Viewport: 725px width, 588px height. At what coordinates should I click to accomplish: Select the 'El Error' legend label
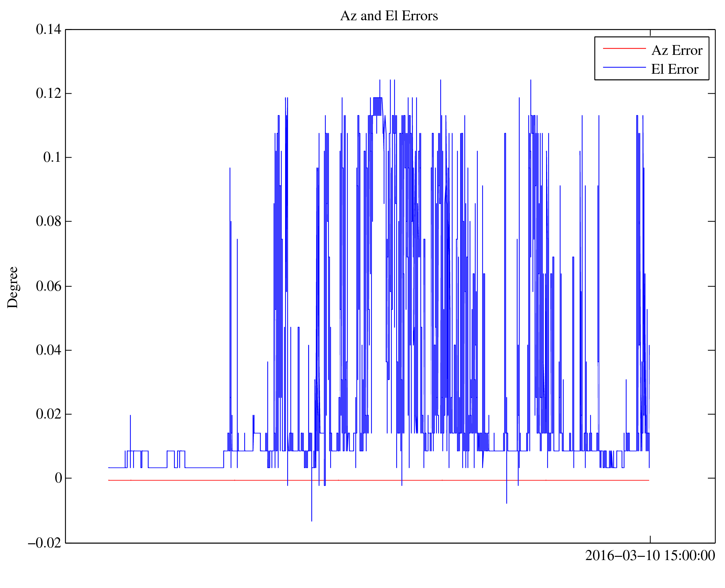674,70
